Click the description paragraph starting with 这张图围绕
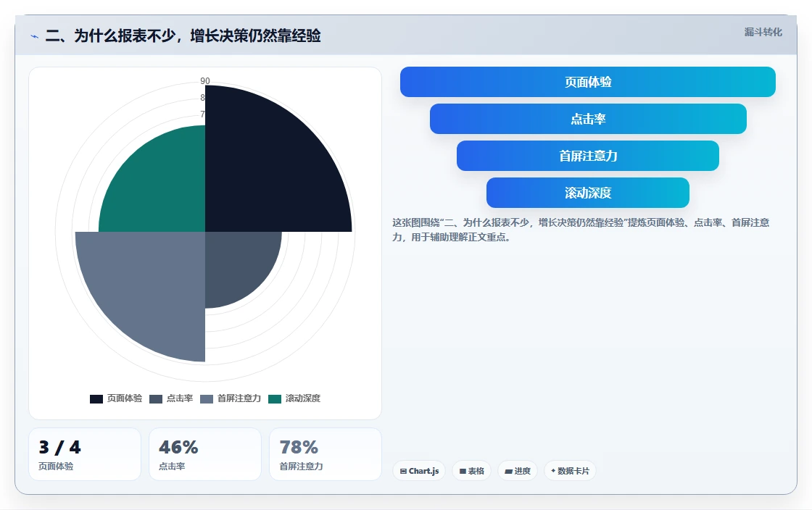The height and width of the screenshot is (510, 812). pyautogui.click(x=581, y=230)
